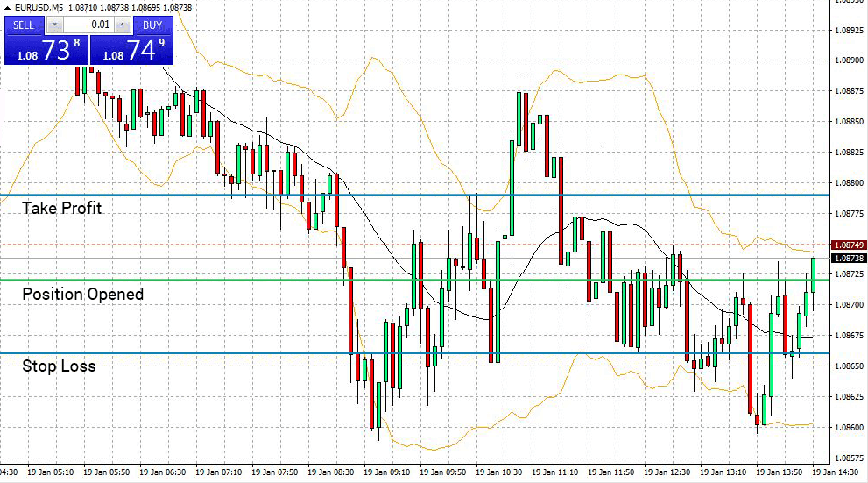Click the "Stop Loss" text label
This screenshot has width=868, height=483.
[x=59, y=366]
